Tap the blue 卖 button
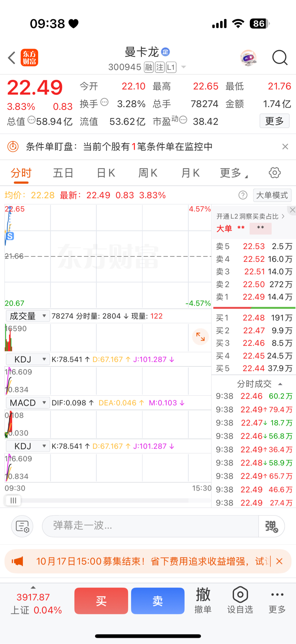The width and height of the screenshot is (296, 644). [x=158, y=601]
